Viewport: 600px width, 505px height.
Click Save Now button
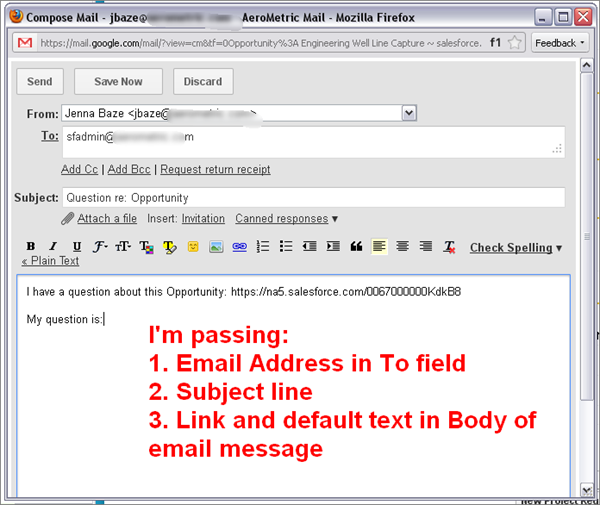point(118,81)
